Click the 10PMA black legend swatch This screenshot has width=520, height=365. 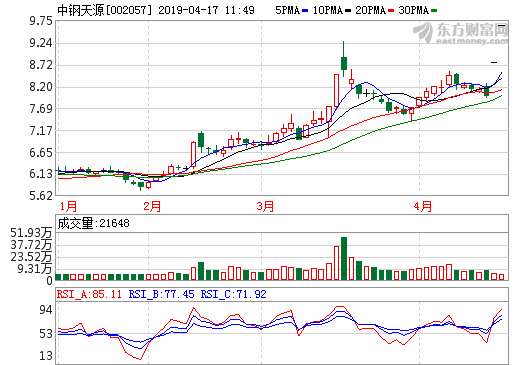click(348, 11)
